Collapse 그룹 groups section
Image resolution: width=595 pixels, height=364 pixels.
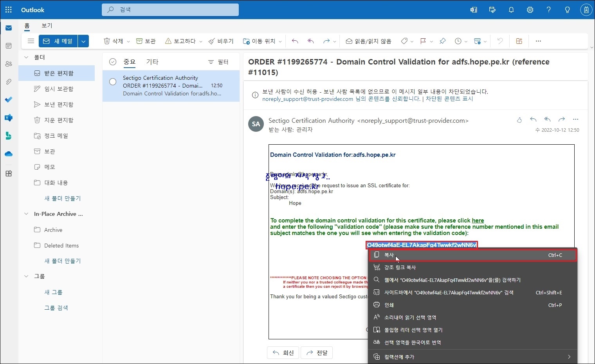pyautogui.click(x=26, y=276)
